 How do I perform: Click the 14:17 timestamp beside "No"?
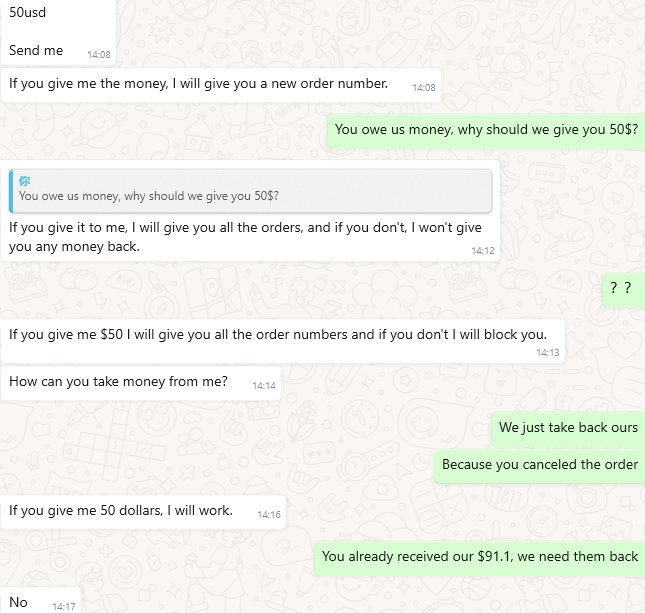coord(64,606)
